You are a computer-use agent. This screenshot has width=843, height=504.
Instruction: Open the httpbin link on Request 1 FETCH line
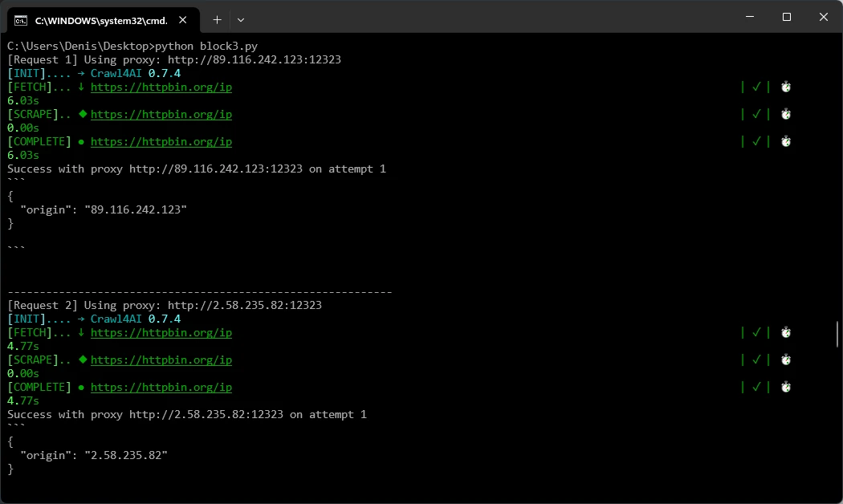coord(161,87)
